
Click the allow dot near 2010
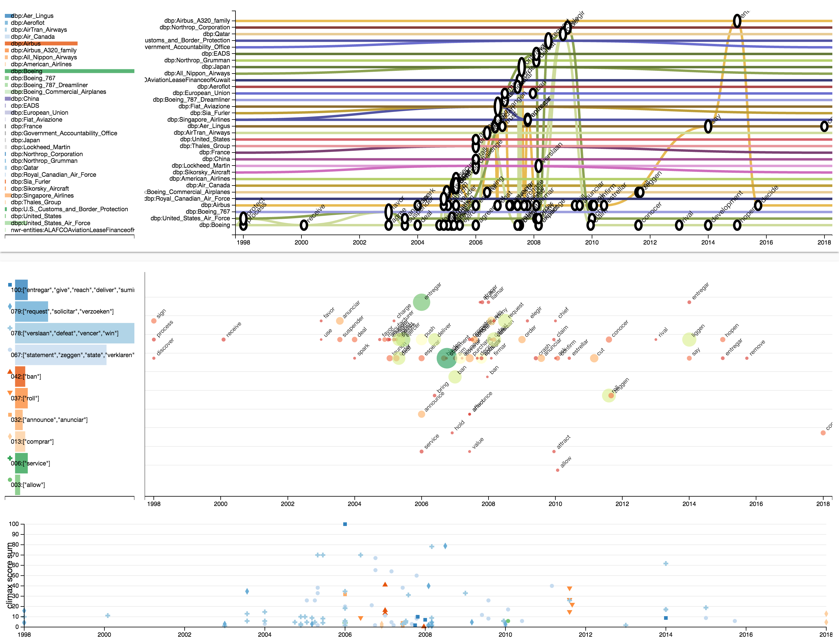click(558, 470)
